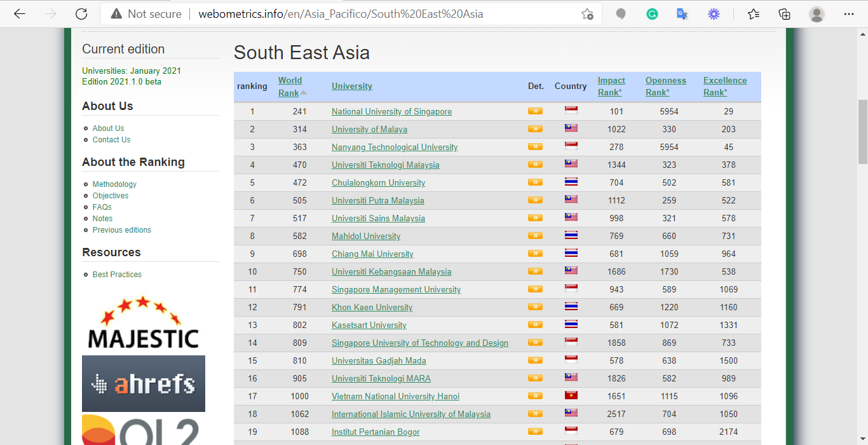Sort the table by Impact Rank
Viewport: 868px width, 445px height.
611,86
